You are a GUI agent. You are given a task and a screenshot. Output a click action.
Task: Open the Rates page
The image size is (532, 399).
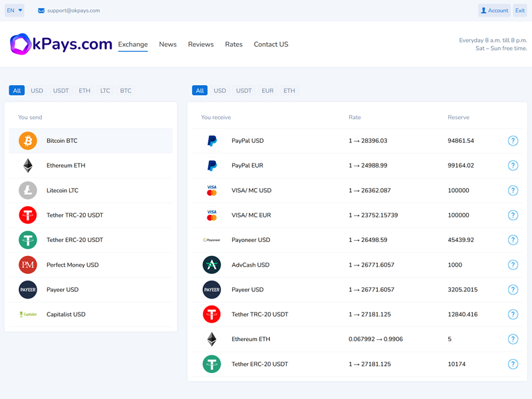click(x=234, y=45)
